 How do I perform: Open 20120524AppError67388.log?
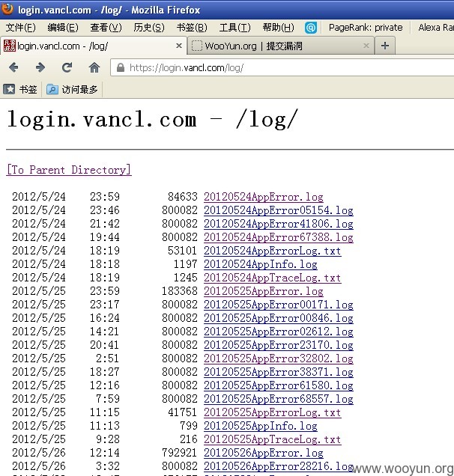click(279, 237)
